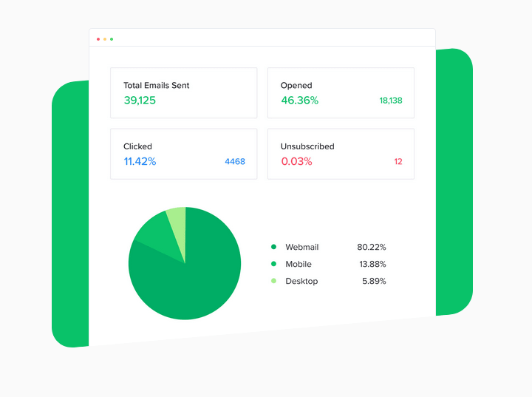Click the 0.03% unsubscribed rate
This screenshot has height=397, width=532.
pos(296,161)
